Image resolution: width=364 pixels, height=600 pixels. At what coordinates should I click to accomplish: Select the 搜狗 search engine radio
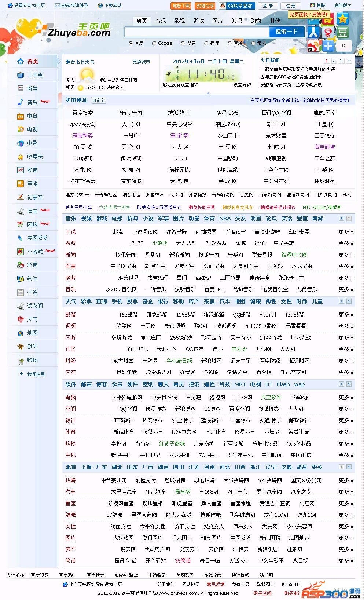click(183, 43)
